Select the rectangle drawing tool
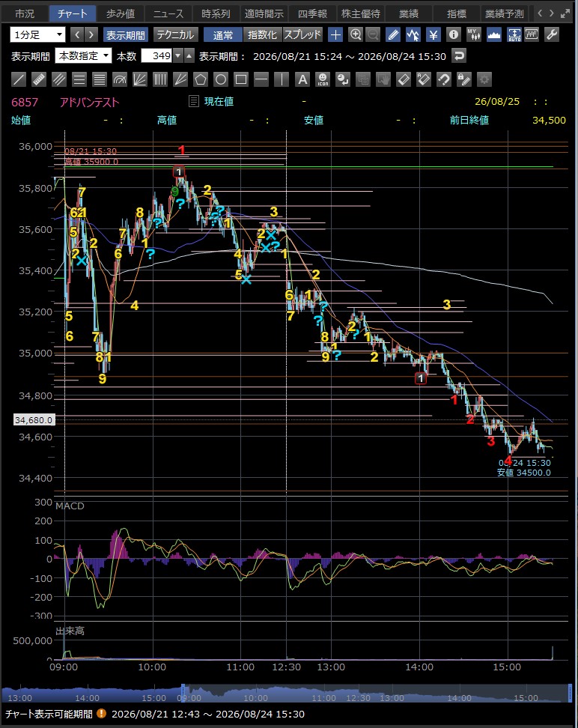Viewport: 578px width, 728px height. pos(241,79)
